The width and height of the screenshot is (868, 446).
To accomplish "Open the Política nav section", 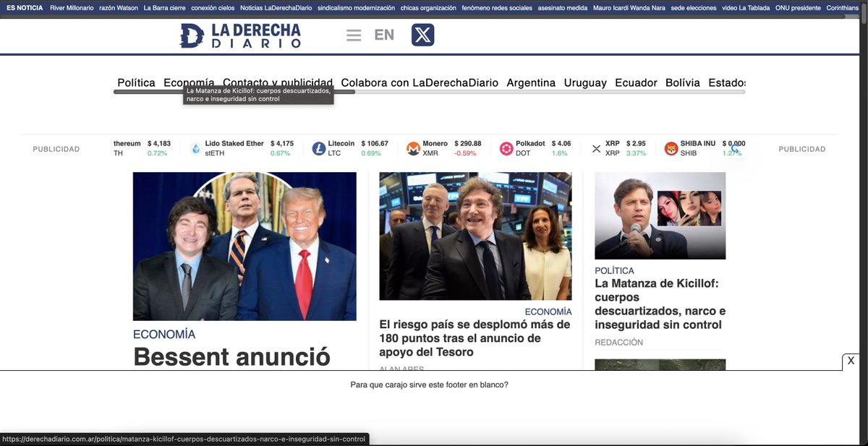I will (x=136, y=82).
